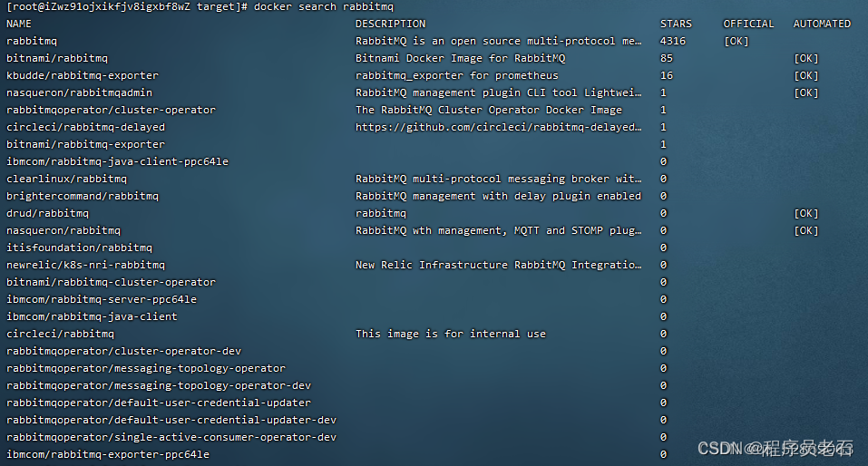Click AUTOMATED [OK] in nasqueron/rabbitmqadmin row
Screen dimensions: 868x466
(x=806, y=92)
